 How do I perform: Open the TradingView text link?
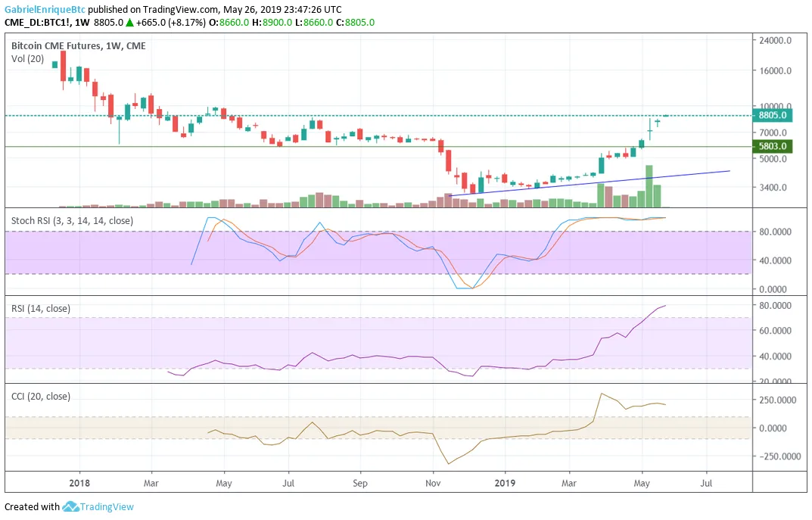107,506
